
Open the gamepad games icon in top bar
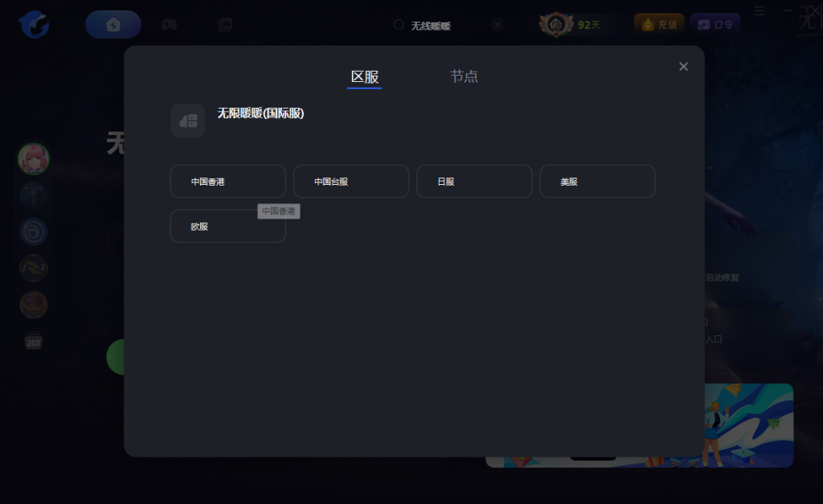pos(169,24)
